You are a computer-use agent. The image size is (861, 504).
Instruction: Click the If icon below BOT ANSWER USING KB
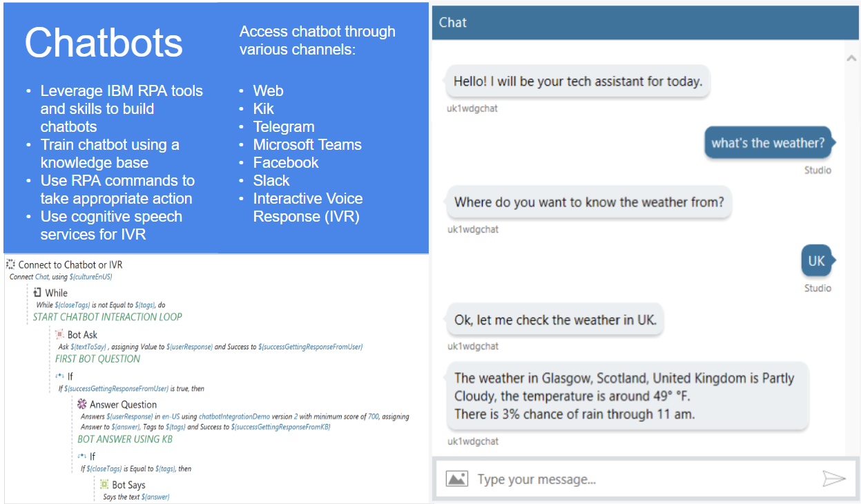point(82,456)
